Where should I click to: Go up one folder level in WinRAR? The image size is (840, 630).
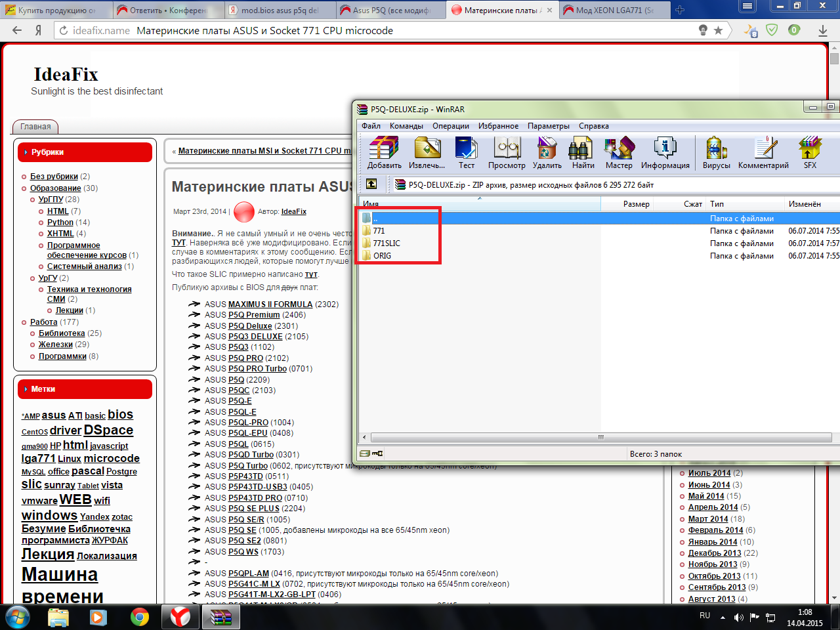[371, 184]
